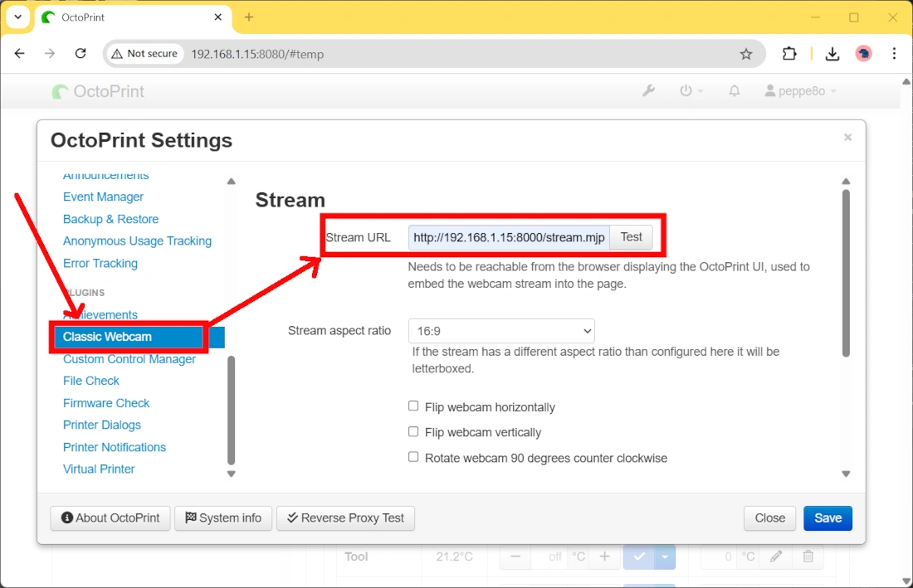
Task: Enable Flip webcam horizontally
Action: click(x=413, y=406)
